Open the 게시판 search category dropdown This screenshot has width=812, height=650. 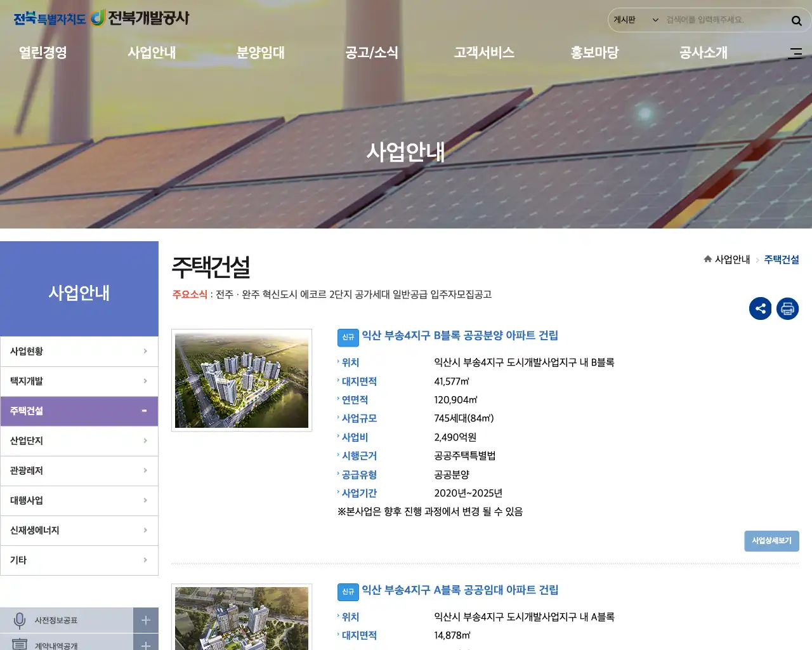pyautogui.click(x=636, y=20)
